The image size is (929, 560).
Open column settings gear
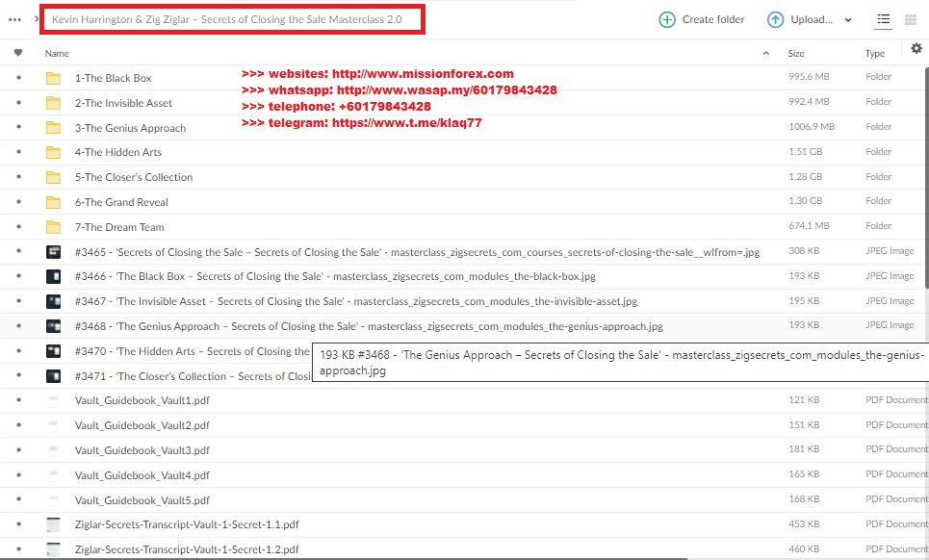tap(916, 48)
